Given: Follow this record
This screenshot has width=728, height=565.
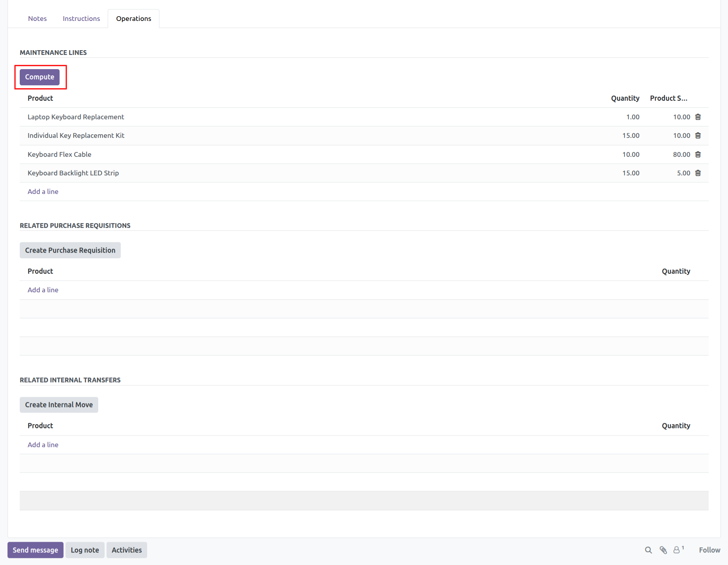Looking at the screenshot, I should click(x=709, y=550).
